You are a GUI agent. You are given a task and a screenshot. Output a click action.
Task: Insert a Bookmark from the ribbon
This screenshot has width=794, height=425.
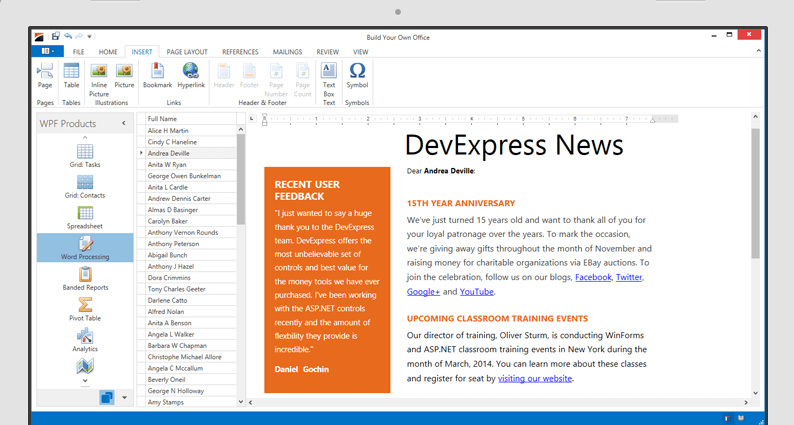pos(157,76)
